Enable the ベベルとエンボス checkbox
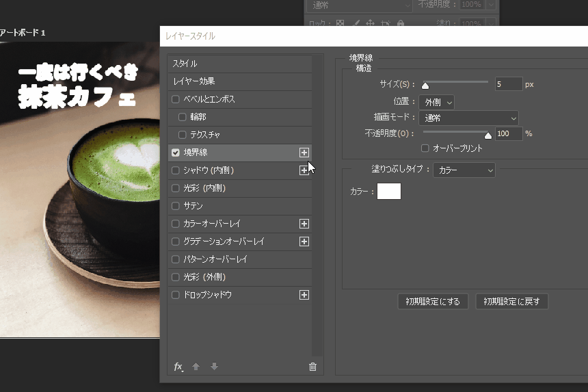Image resolution: width=588 pixels, height=392 pixels. pos(176,99)
